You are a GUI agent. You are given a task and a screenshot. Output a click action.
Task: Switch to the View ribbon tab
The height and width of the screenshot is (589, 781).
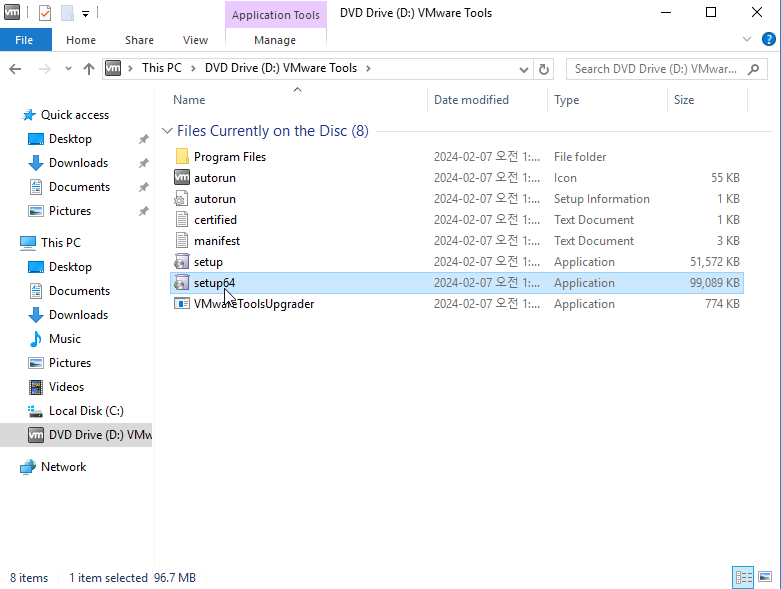195,40
